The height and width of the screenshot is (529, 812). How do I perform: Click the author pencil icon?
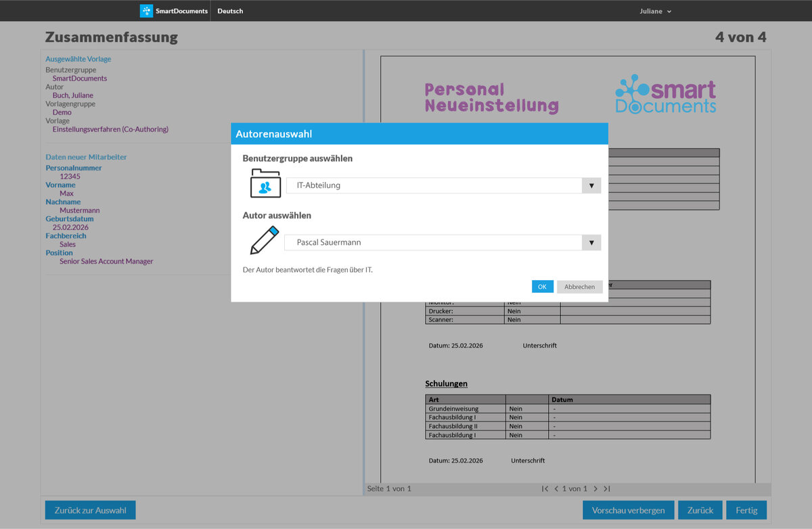click(x=265, y=241)
